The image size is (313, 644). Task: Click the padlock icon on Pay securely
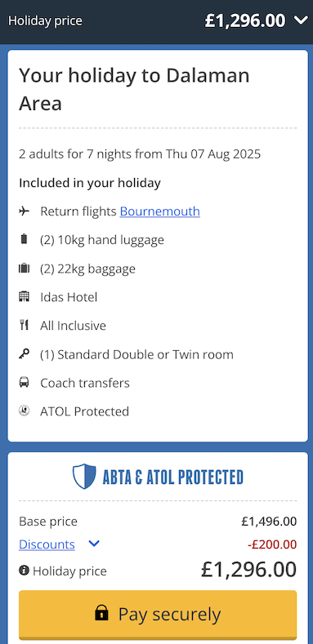pos(101,613)
